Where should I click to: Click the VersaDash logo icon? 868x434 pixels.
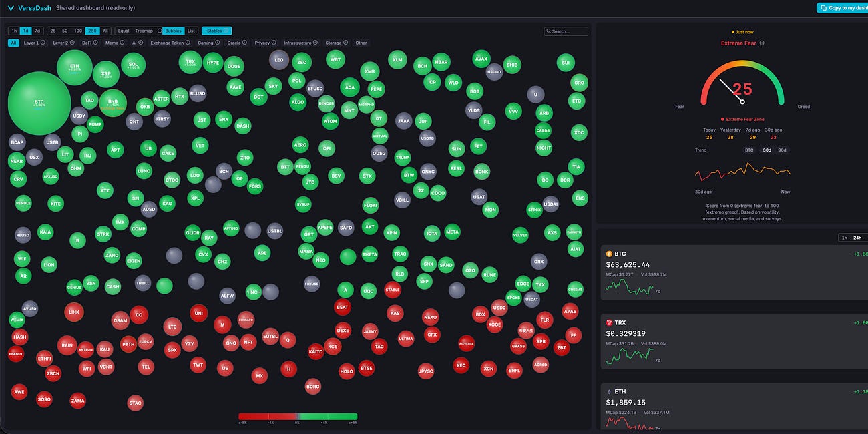pos(11,8)
